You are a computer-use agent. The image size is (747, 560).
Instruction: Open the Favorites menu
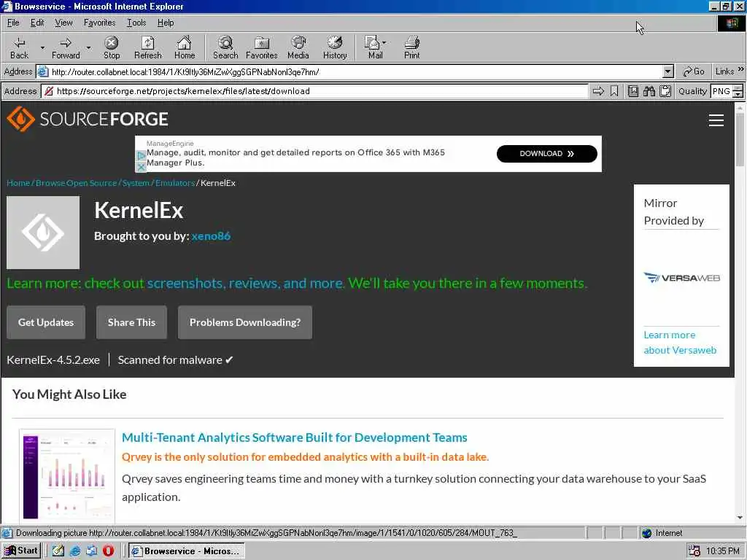tap(99, 23)
